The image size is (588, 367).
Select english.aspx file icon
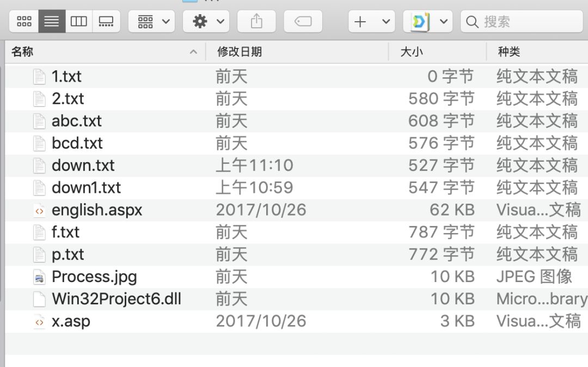(39, 210)
